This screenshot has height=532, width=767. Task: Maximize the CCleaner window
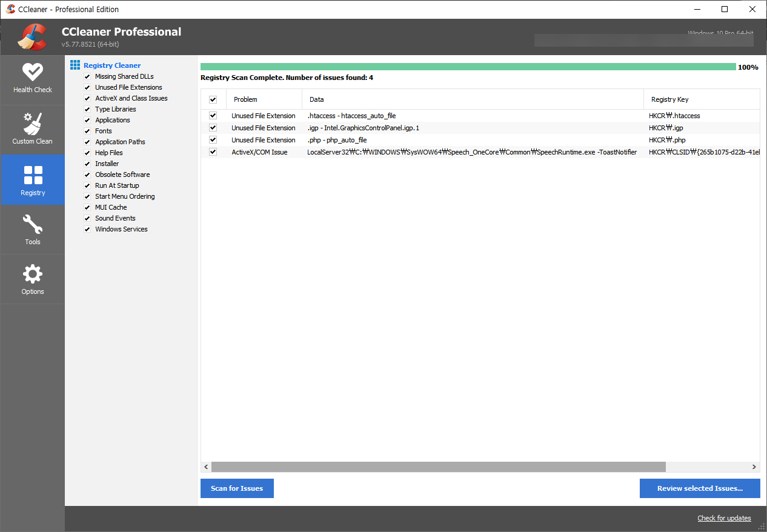[x=725, y=9]
